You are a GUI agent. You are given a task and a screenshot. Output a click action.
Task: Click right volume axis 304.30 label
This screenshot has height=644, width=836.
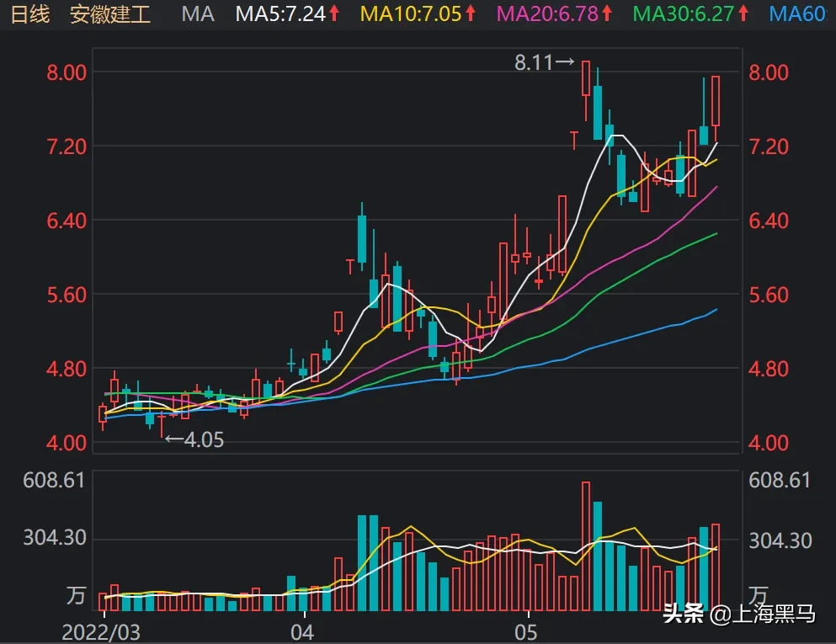780,540
